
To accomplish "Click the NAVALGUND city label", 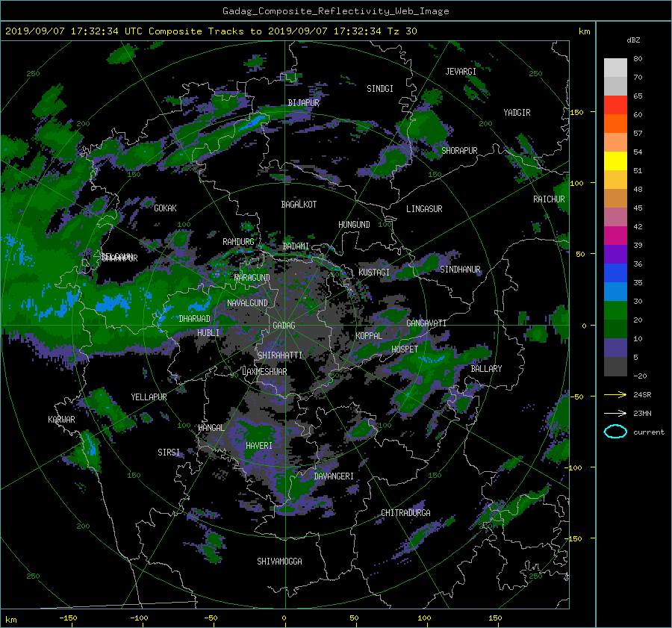I will point(247,303).
